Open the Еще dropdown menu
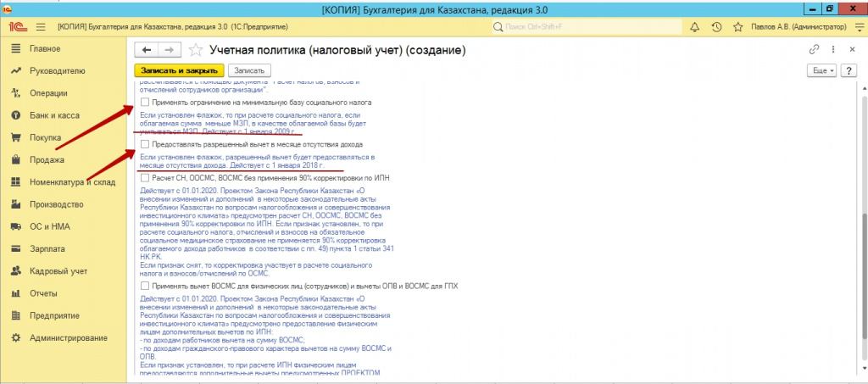This screenshot has width=868, height=384. 823,71
